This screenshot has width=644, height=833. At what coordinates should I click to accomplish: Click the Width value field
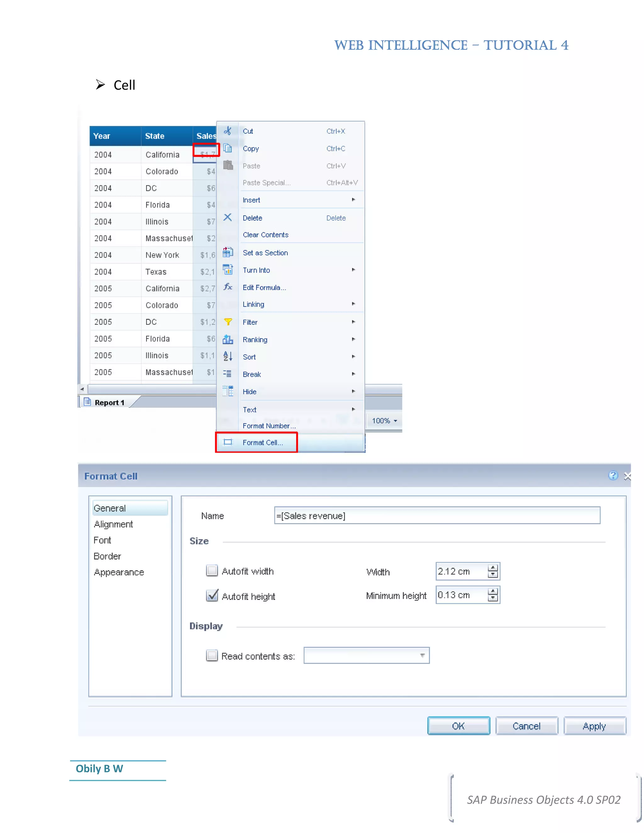tap(462, 571)
